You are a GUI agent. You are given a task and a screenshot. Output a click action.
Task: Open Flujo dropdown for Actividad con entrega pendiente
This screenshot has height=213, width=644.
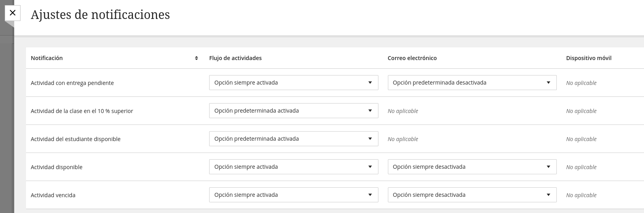coord(294,83)
